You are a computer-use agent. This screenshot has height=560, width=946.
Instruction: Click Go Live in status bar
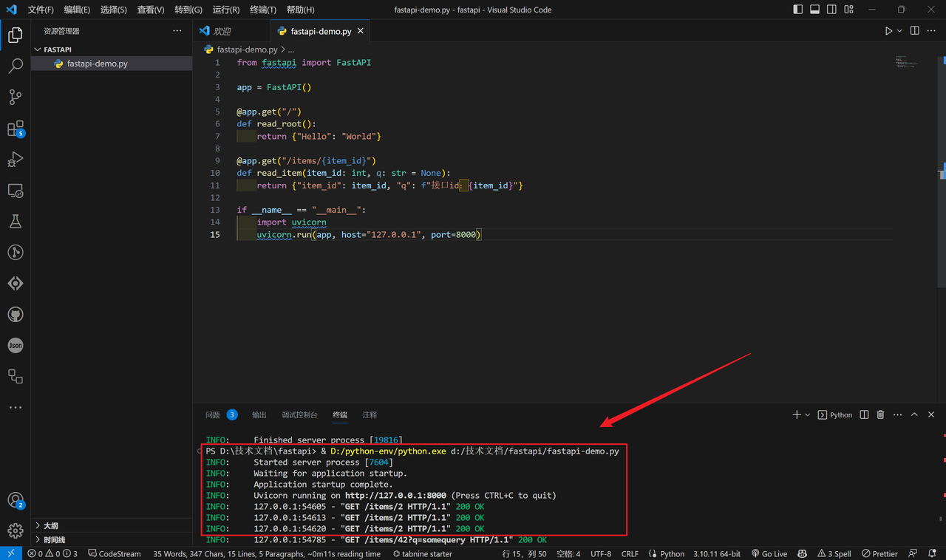769,553
